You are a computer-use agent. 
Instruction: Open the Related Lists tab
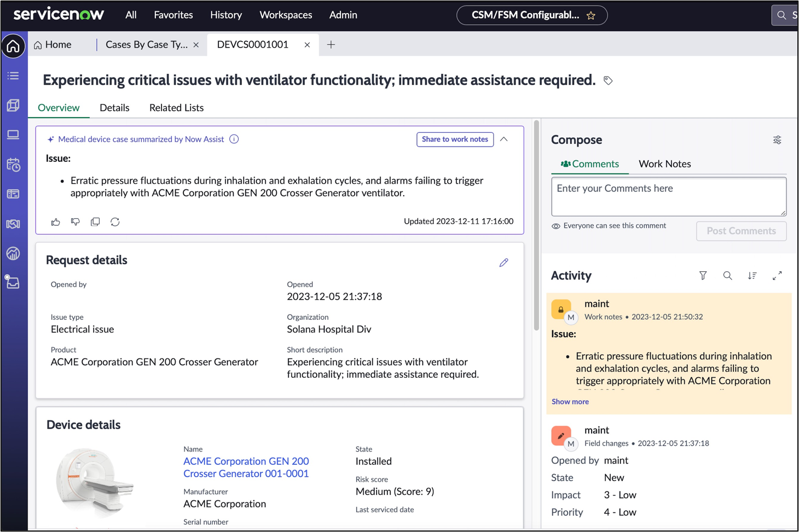(176, 108)
